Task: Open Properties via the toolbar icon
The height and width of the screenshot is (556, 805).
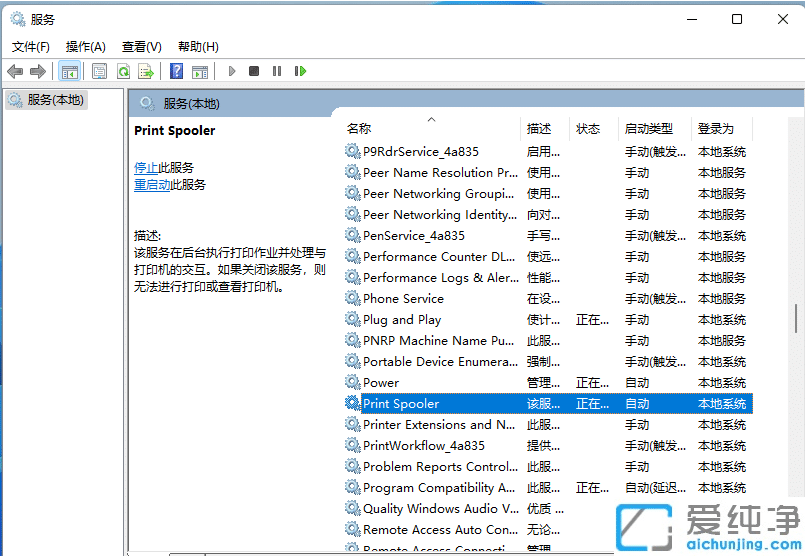Action: pos(99,71)
